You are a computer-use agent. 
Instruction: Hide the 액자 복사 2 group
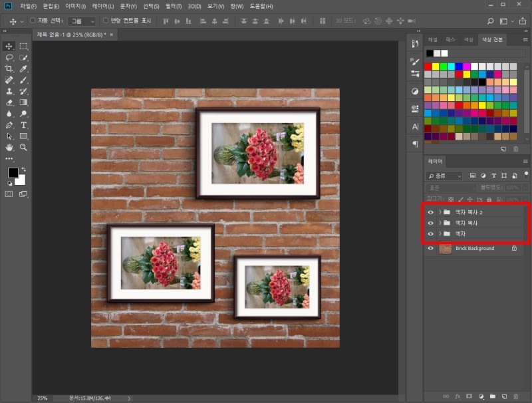click(431, 212)
